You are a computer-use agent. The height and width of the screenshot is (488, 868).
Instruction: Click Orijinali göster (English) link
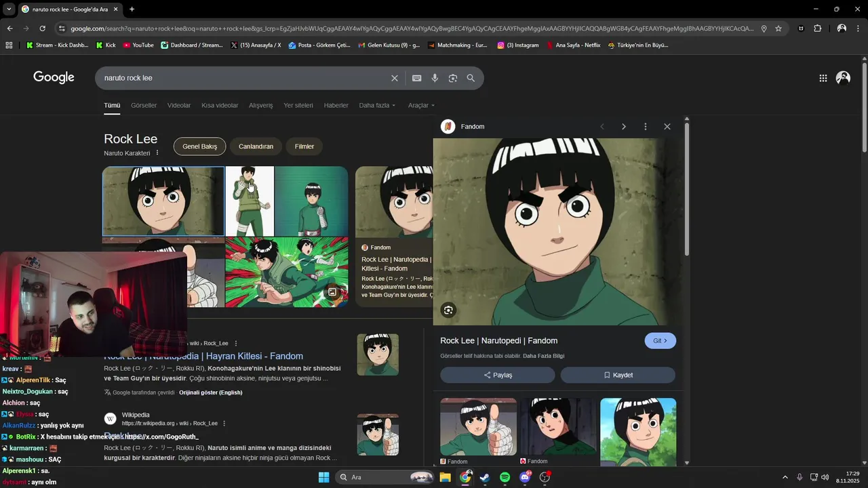tap(210, 392)
